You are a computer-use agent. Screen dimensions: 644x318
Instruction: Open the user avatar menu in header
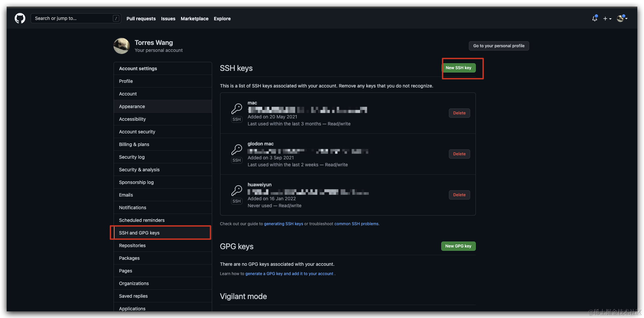pos(622,18)
